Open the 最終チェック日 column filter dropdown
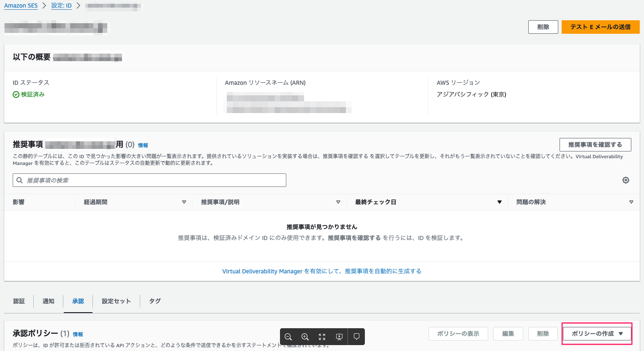 click(500, 202)
